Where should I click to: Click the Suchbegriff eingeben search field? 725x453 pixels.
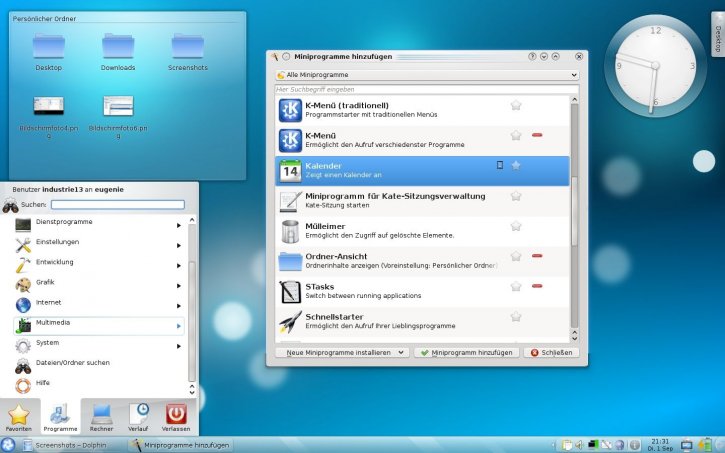[x=427, y=89]
